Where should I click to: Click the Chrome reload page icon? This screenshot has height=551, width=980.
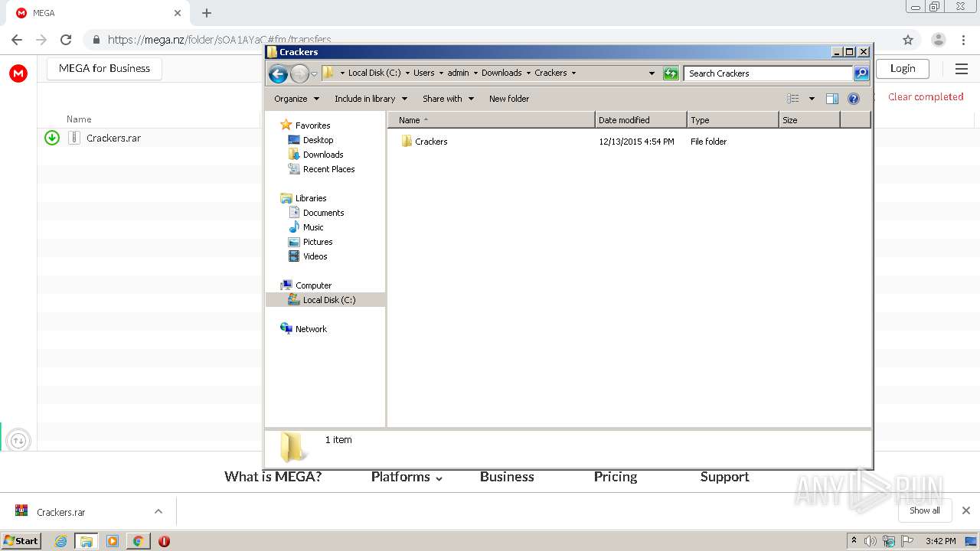pyautogui.click(x=66, y=40)
